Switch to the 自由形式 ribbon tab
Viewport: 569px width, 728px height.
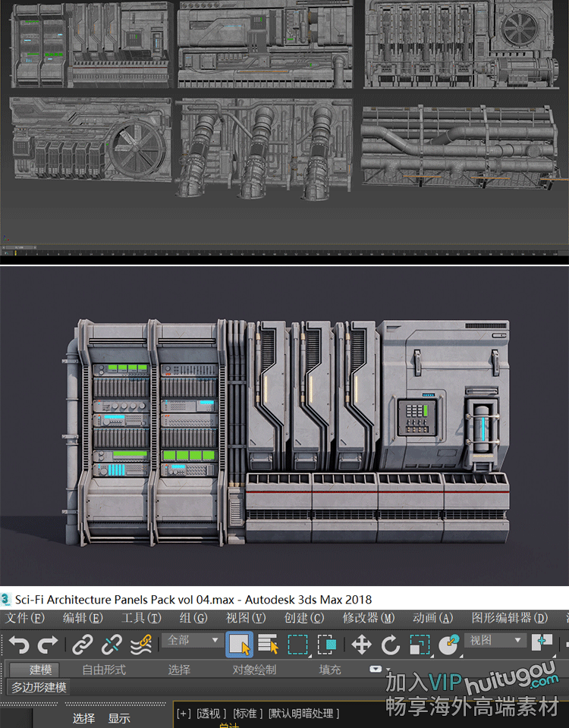click(104, 670)
